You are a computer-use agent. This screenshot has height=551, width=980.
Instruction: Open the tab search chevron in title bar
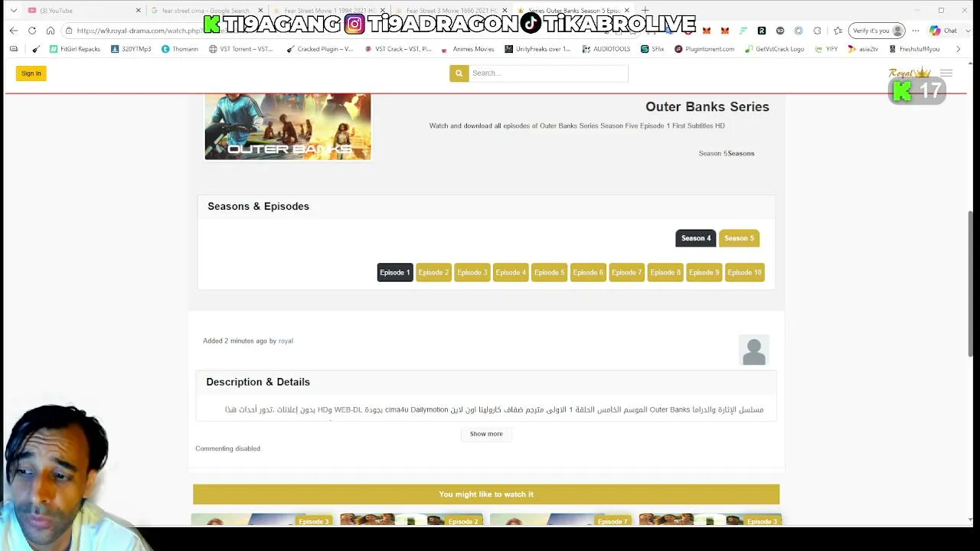(x=13, y=11)
